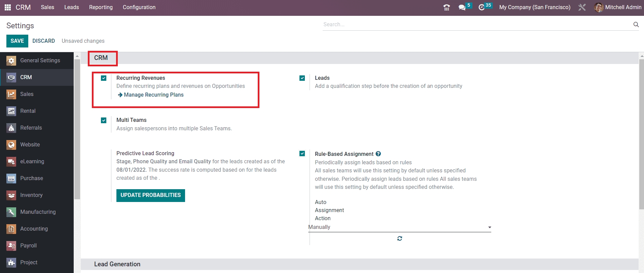Open the My Company switcher dropdown
This screenshot has height=273, width=644.
[x=534, y=7]
